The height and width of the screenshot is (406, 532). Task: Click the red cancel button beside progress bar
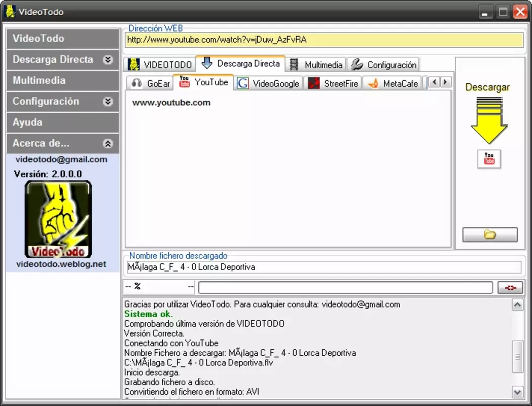tap(510, 288)
